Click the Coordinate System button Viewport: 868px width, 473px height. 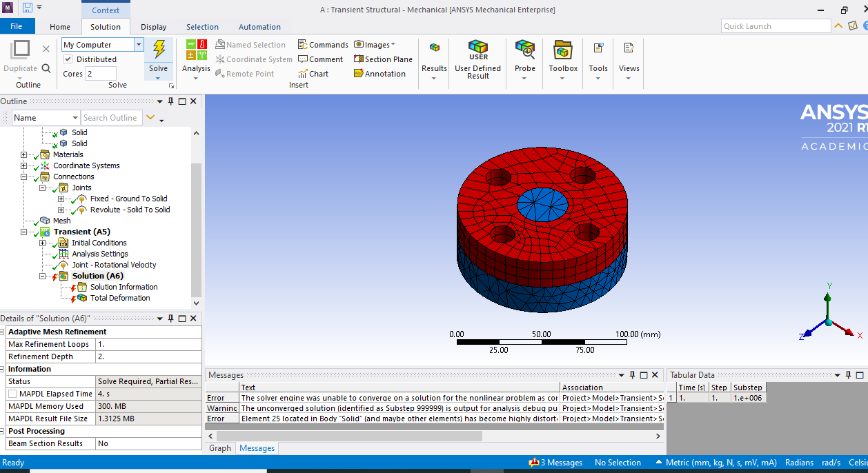click(254, 59)
